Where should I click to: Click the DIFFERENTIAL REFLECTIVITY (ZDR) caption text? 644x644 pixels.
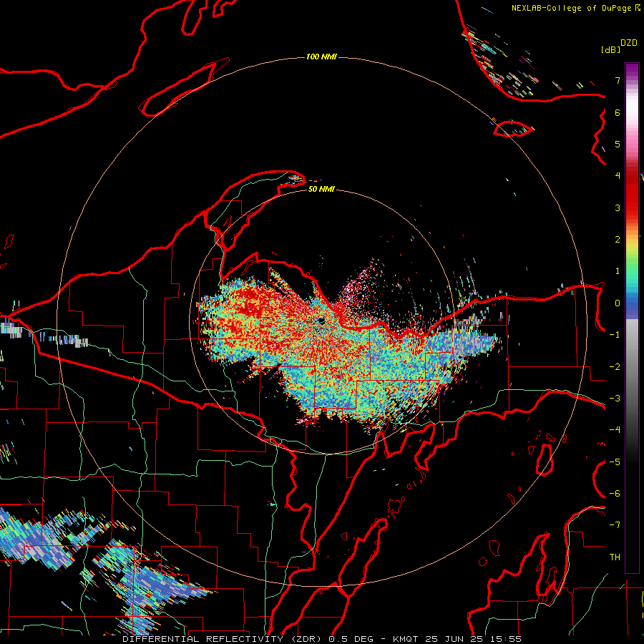(224, 639)
